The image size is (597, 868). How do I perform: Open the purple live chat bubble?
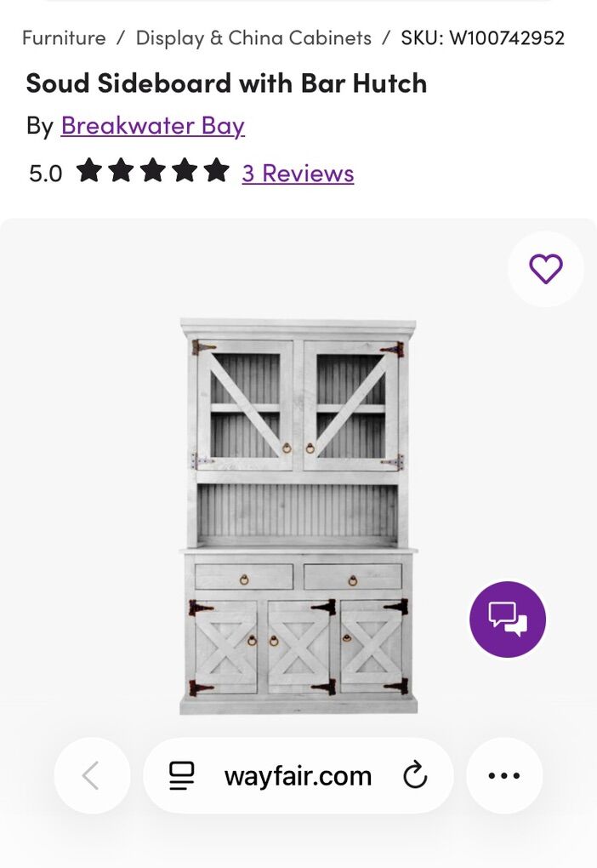[x=508, y=620]
